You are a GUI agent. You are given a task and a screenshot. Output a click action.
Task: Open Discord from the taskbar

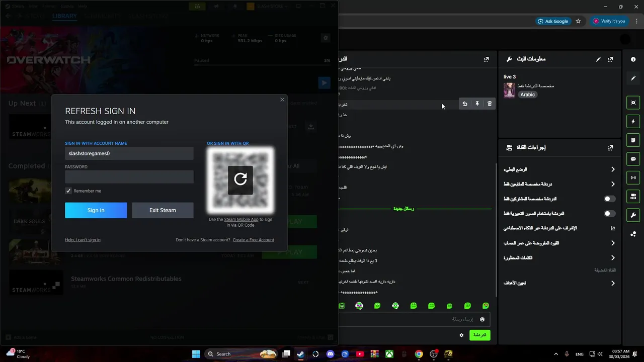click(330, 354)
